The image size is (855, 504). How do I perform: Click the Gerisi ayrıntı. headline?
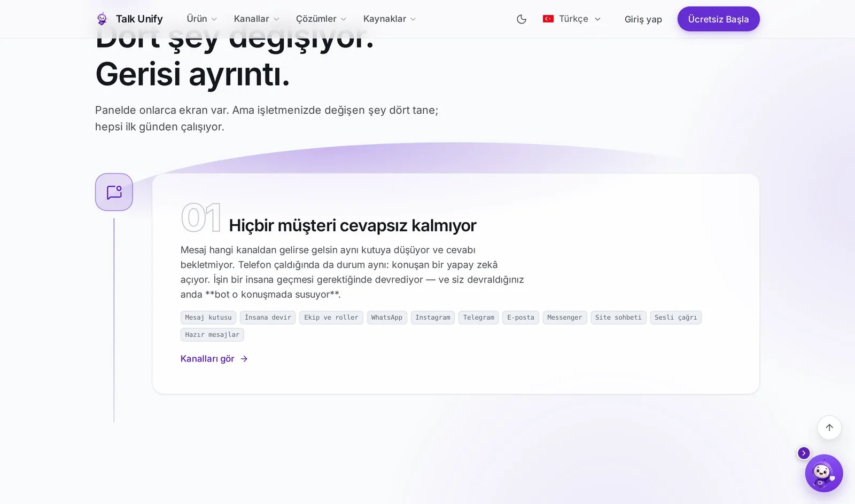(192, 74)
